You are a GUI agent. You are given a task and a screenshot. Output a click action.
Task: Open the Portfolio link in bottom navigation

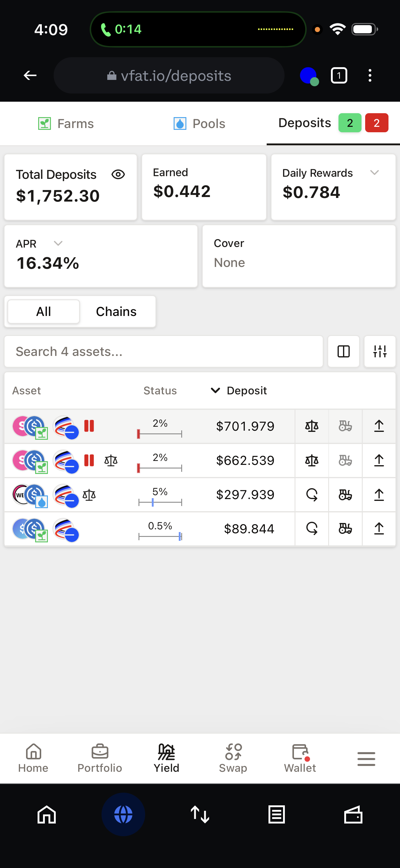[100, 758]
